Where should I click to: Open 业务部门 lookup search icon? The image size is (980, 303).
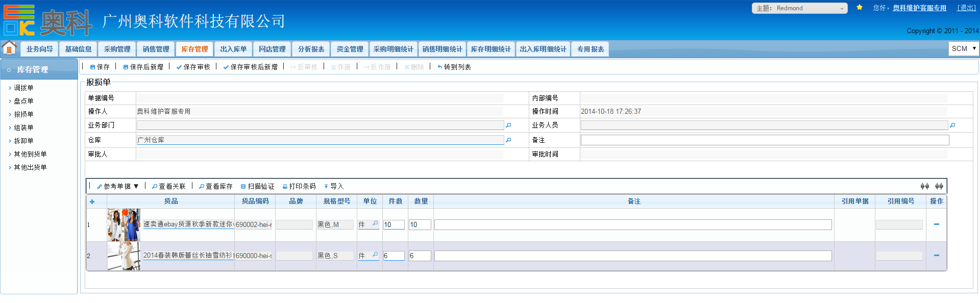coord(508,125)
